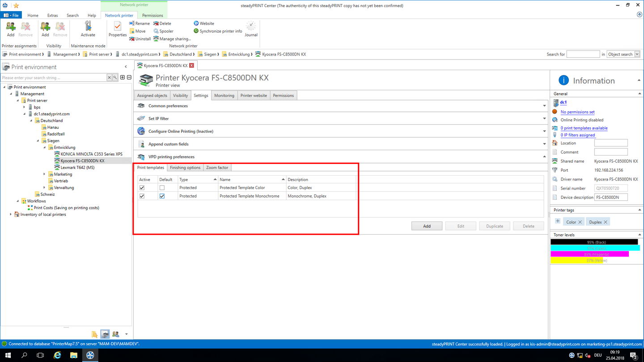The width and height of the screenshot is (644, 362).
Task: Expand Marketing tree node
Action: [44, 174]
